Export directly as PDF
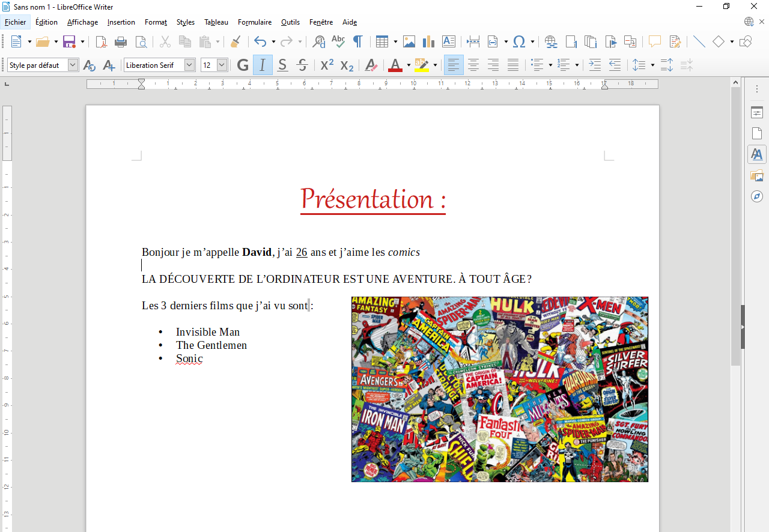This screenshot has width=769, height=532. [102, 41]
